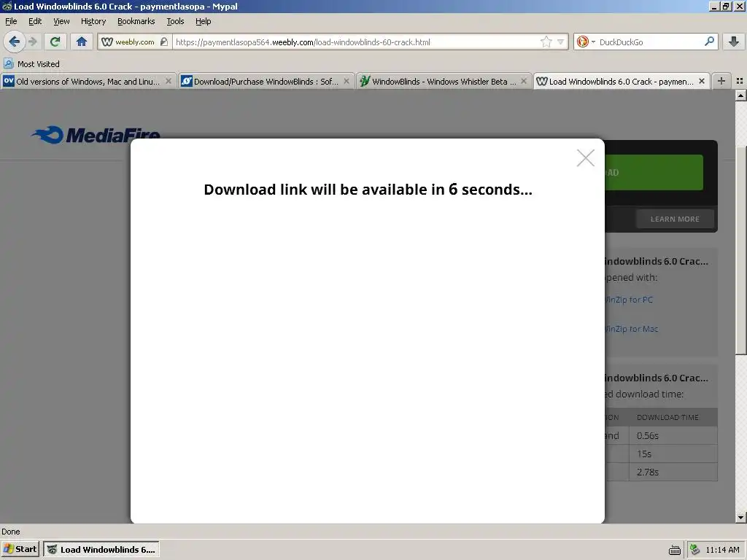Viewport: 747px width, 560px height.
Task: Select Load Windowblinds taskbar button
Action: click(x=101, y=549)
